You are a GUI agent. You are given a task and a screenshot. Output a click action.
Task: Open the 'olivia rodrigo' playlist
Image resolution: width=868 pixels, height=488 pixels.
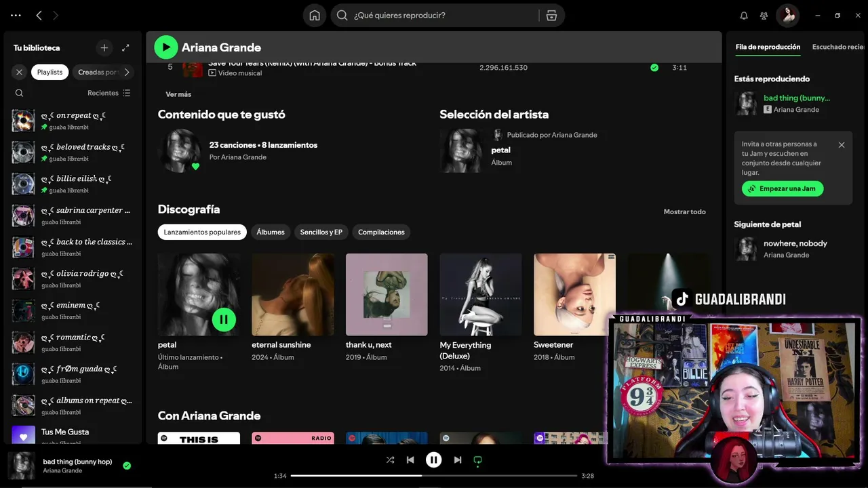(x=73, y=279)
